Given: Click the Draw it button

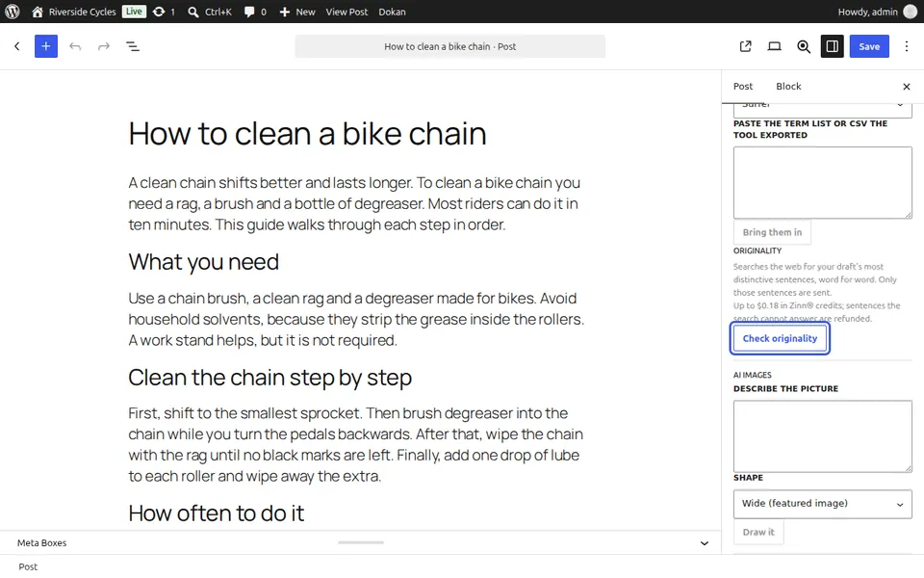Looking at the screenshot, I should click(x=758, y=532).
